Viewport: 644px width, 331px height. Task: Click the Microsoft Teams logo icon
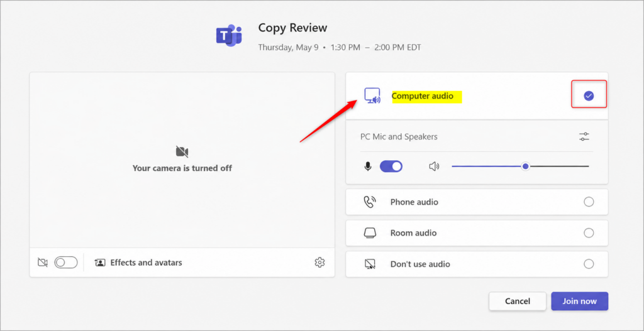tap(229, 36)
